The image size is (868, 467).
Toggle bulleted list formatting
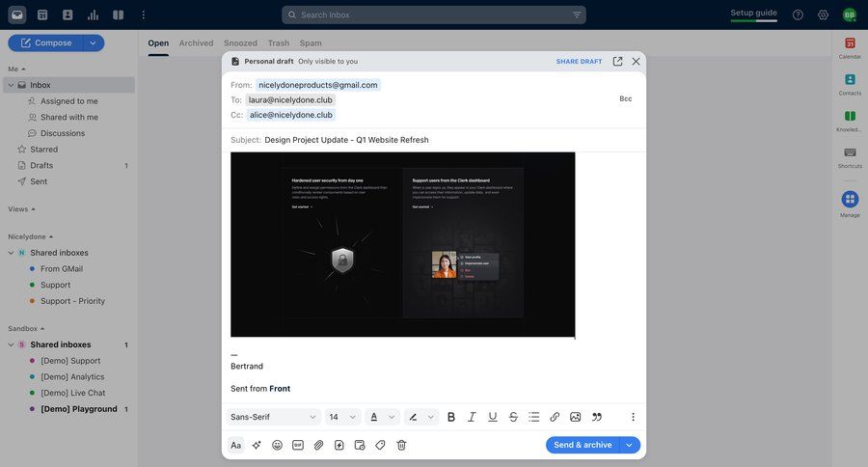point(533,417)
